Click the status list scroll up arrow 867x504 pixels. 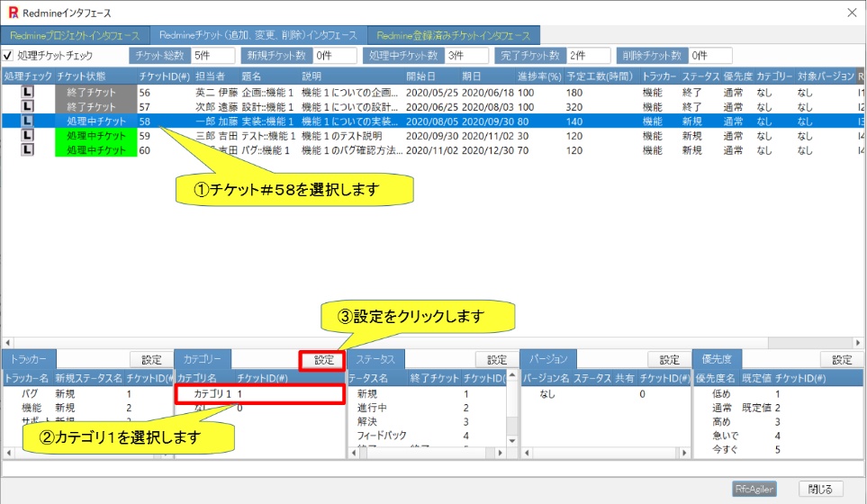[x=512, y=376]
